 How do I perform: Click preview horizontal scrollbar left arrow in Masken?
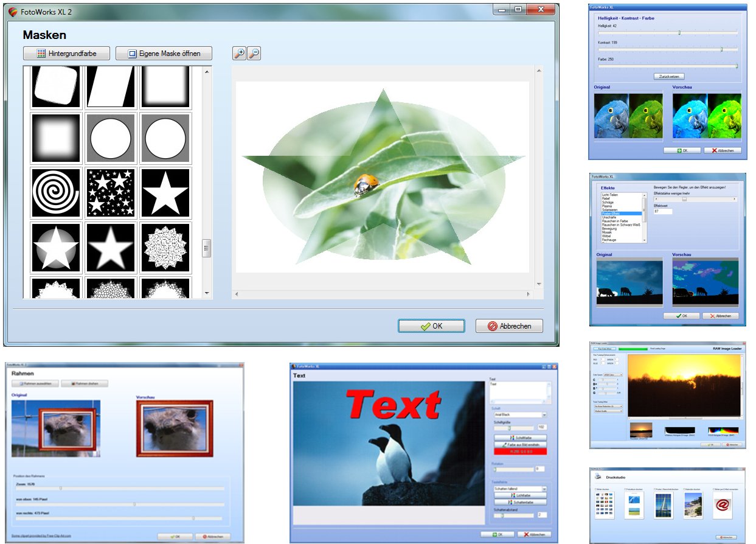tap(237, 295)
